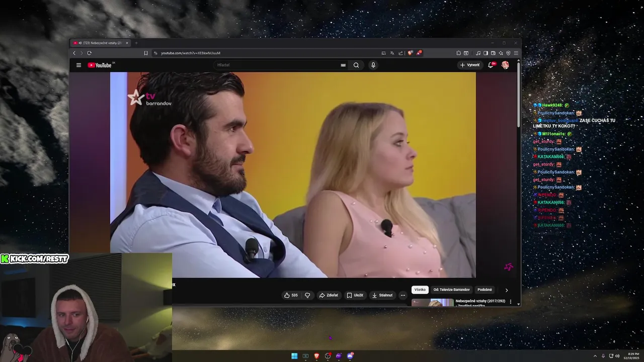Open the Brave Rewards triangle icon
The image size is (644, 362).
(419, 53)
